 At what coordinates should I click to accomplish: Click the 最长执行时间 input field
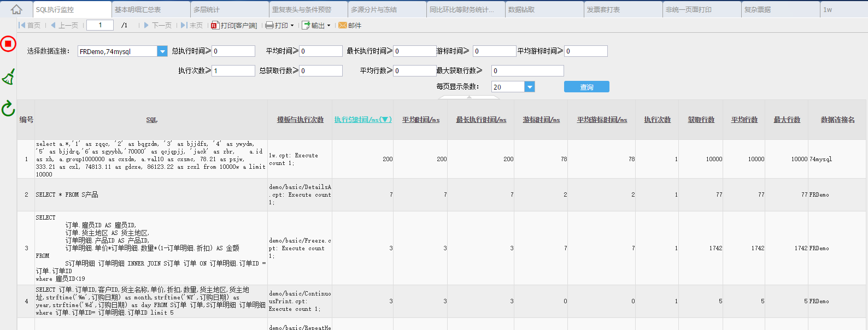click(415, 51)
